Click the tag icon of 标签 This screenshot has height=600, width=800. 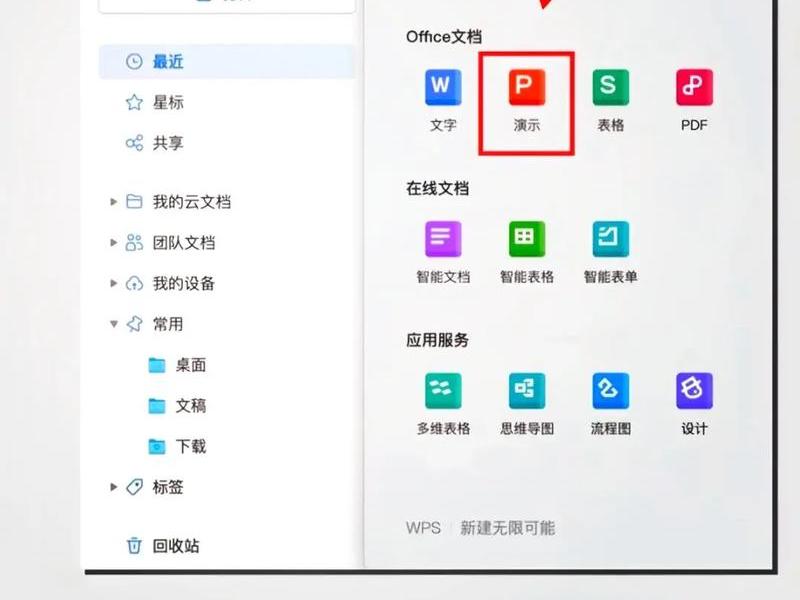(x=134, y=487)
